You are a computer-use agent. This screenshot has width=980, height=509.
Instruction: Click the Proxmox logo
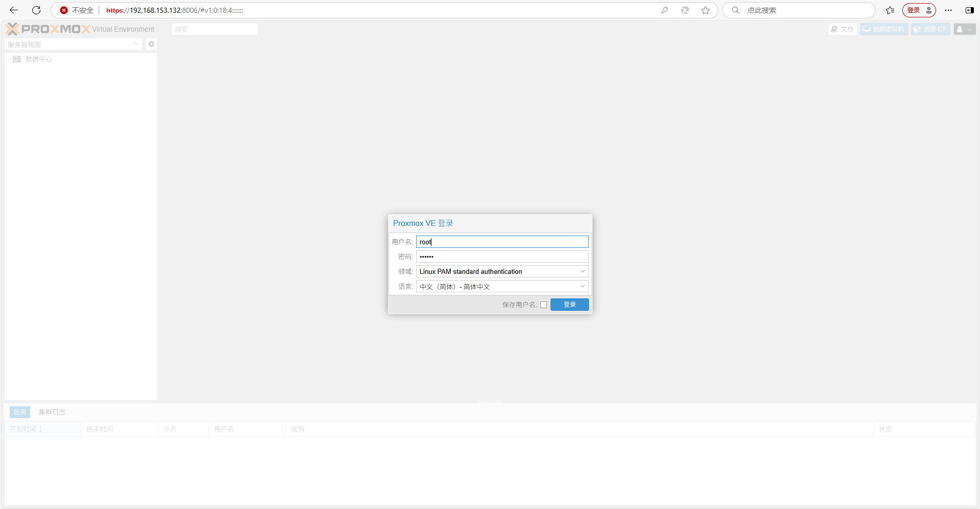coord(48,29)
